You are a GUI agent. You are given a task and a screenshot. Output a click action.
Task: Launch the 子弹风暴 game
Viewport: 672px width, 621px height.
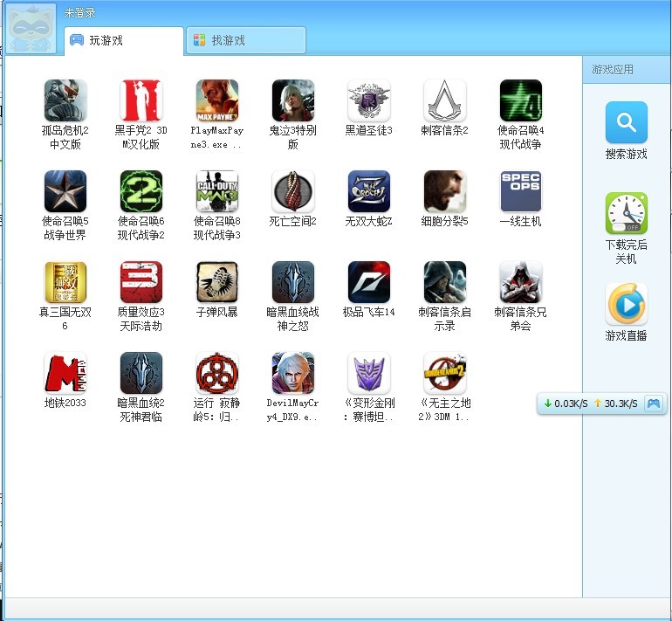216,282
